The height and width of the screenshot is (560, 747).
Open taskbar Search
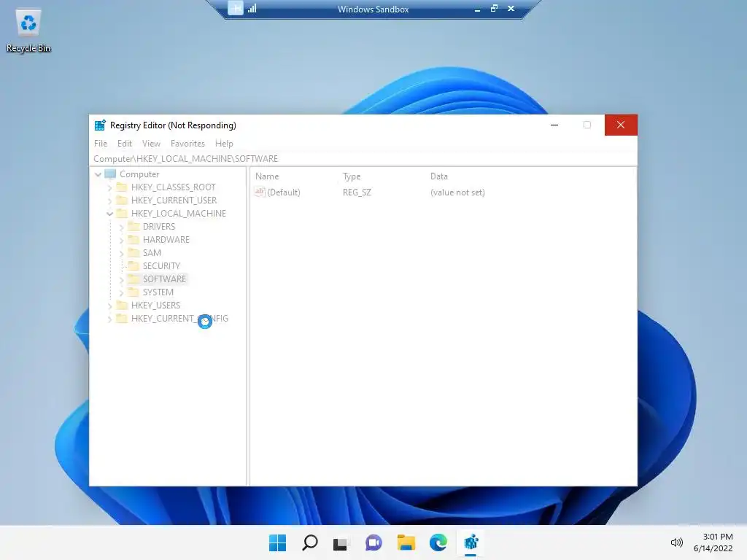click(x=309, y=542)
